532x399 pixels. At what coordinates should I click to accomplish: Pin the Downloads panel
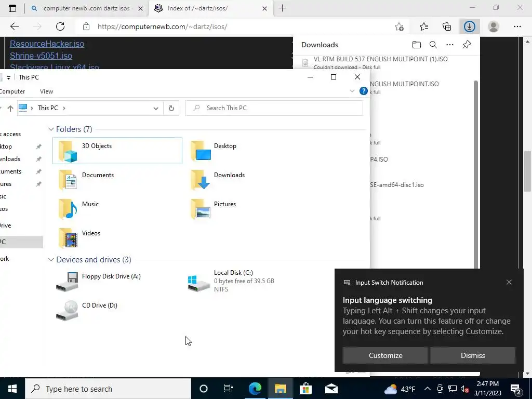click(x=467, y=45)
